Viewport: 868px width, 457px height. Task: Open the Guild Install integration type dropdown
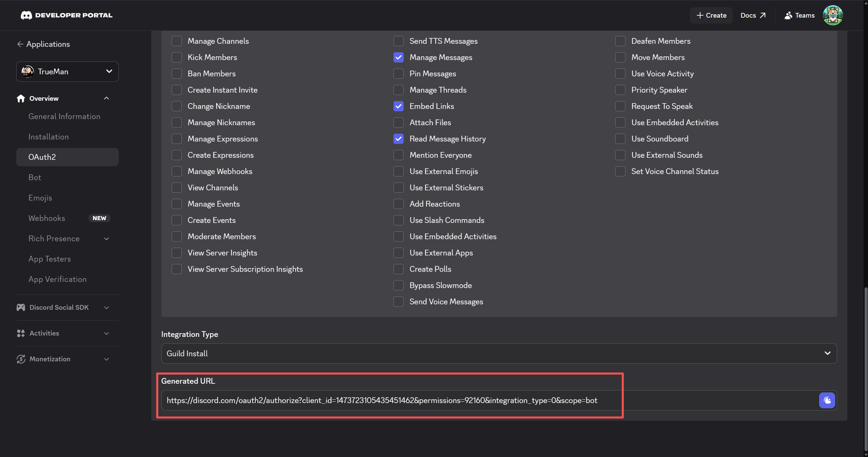click(x=499, y=354)
